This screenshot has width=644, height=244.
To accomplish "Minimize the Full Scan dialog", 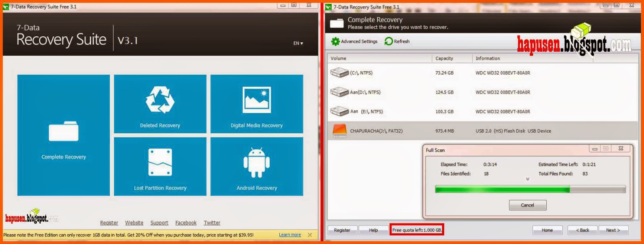I will click(x=595, y=149).
